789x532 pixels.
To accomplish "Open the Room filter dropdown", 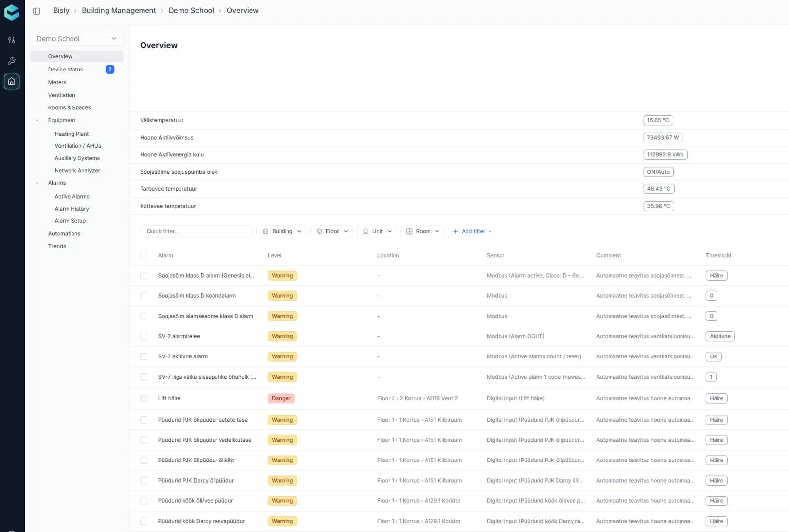I will tap(423, 231).
